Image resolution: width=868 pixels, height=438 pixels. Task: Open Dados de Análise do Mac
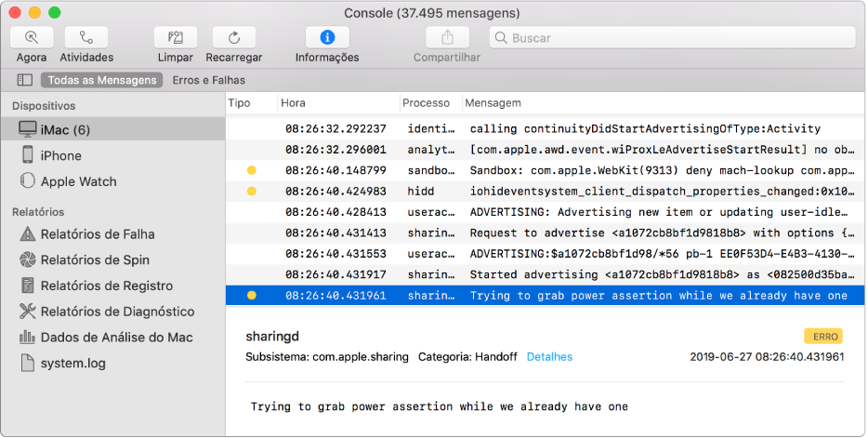(x=113, y=338)
